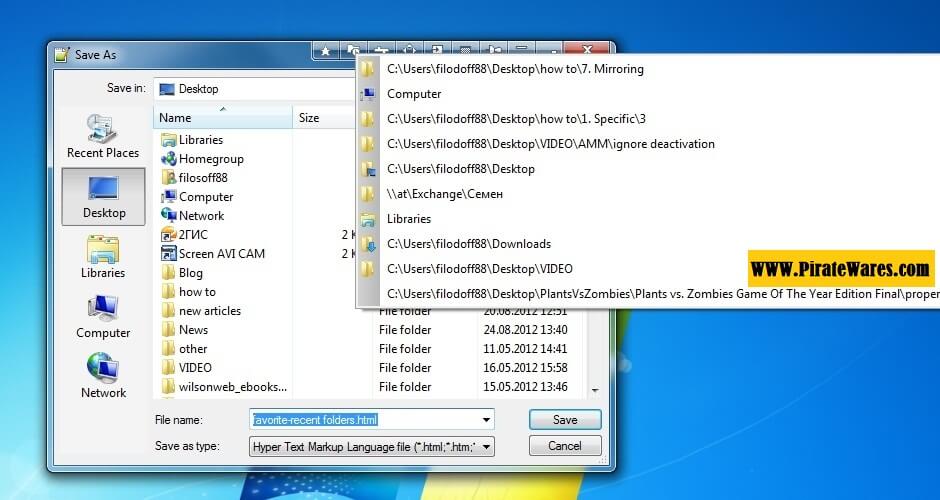Click the Network icon in the places bar
The height and width of the screenshot is (500, 940).
click(x=103, y=377)
